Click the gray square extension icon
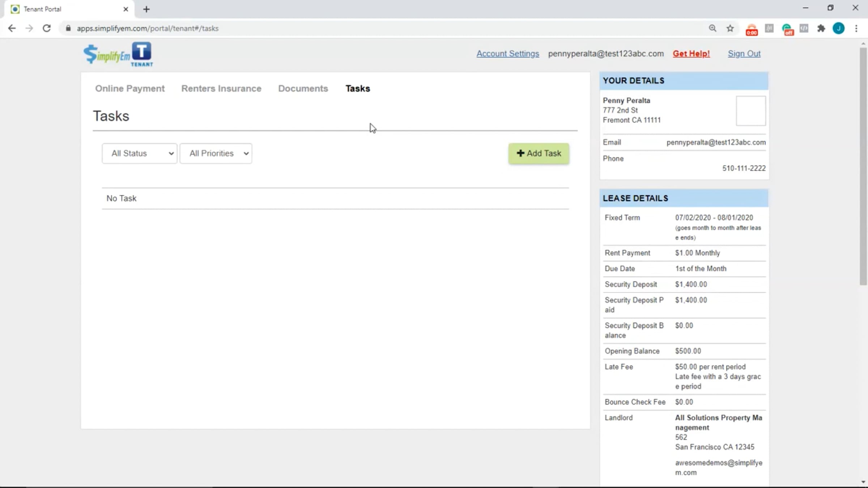868x488 pixels. tap(769, 28)
